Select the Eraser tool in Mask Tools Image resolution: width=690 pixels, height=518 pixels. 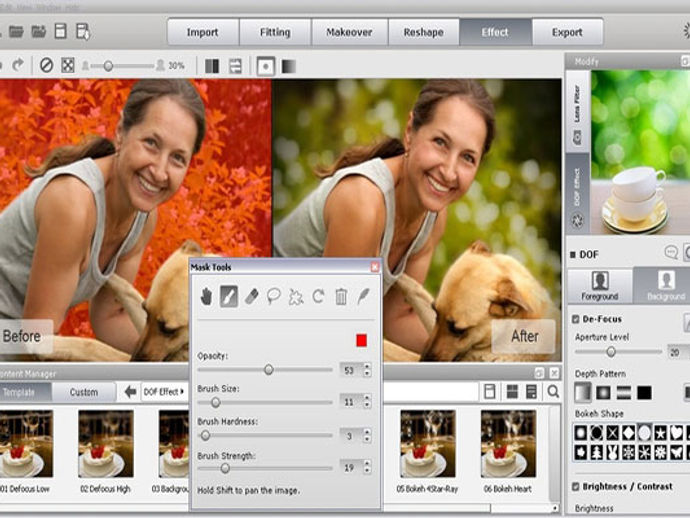(251, 296)
